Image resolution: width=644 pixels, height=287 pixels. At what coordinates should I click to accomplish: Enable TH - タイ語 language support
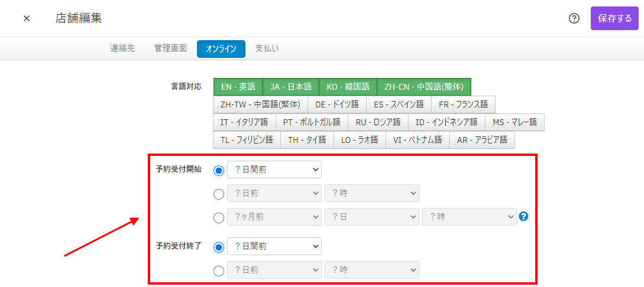pyautogui.click(x=306, y=140)
